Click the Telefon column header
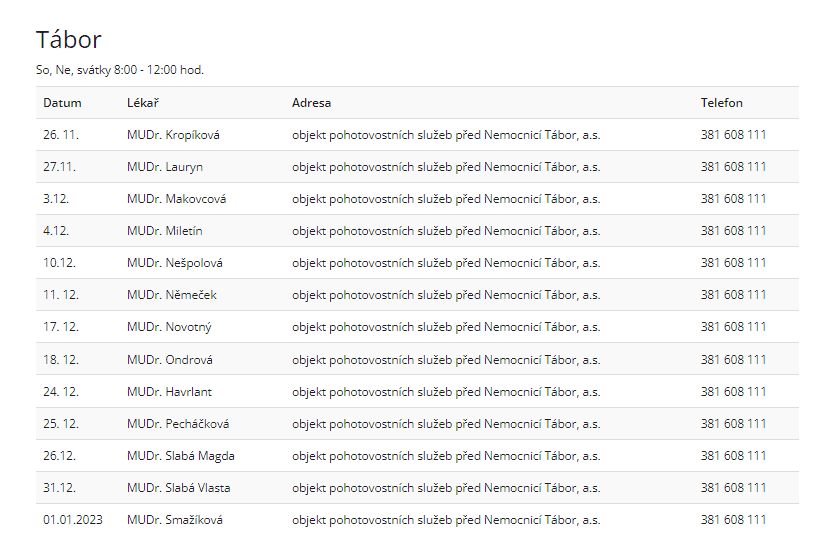Viewport: 833px width, 560px height. (x=721, y=103)
